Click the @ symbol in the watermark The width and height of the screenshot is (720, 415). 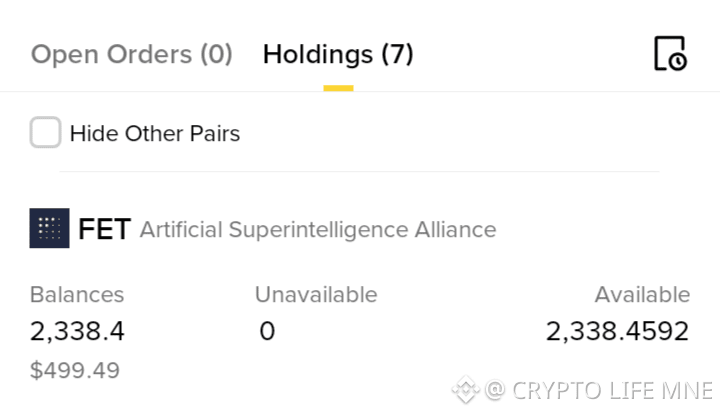coord(495,390)
